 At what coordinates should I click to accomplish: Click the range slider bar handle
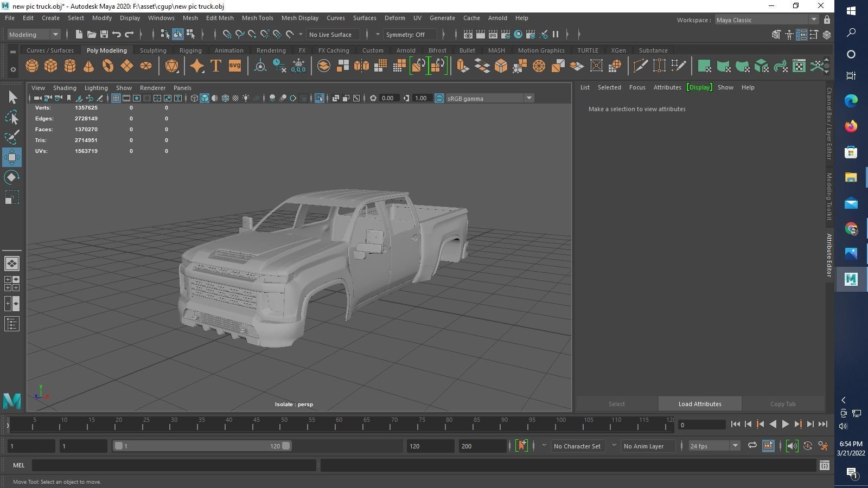click(x=202, y=446)
